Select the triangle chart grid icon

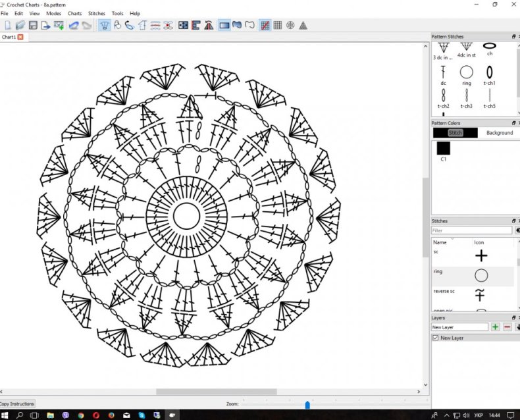click(x=303, y=25)
